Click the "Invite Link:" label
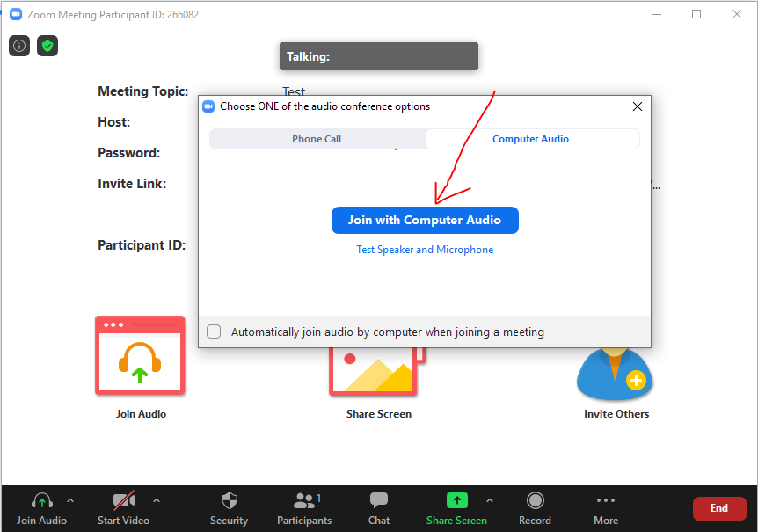Viewport: 758px width, 532px height. click(x=132, y=184)
